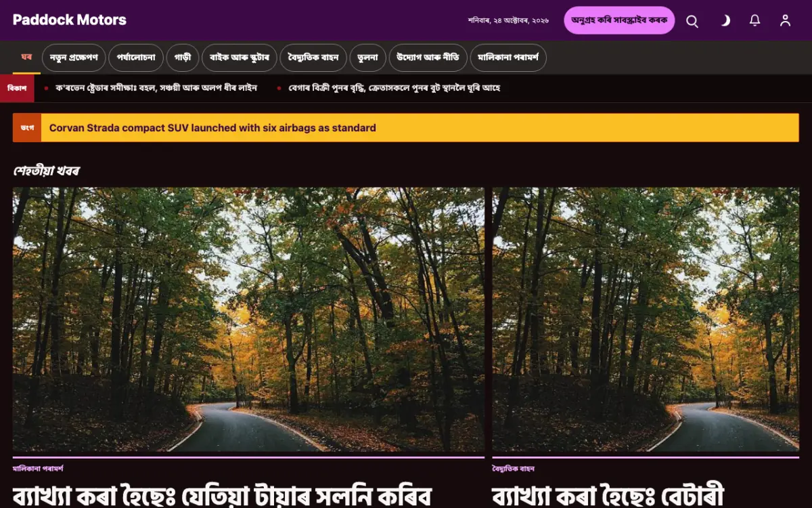This screenshot has height=508, width=812.
Task: Open notifications bell icon
Action: point(755,21)
